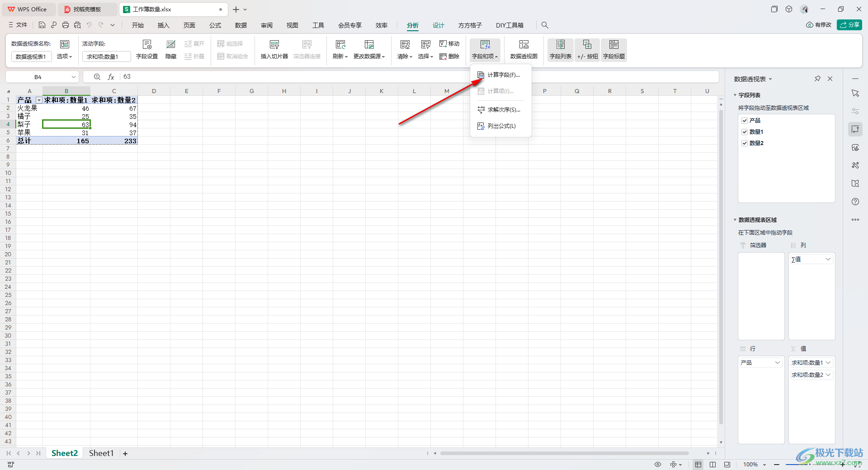Select 求解次序(S)... menu item
Screen dimensions: 868x470
point(500,110)
